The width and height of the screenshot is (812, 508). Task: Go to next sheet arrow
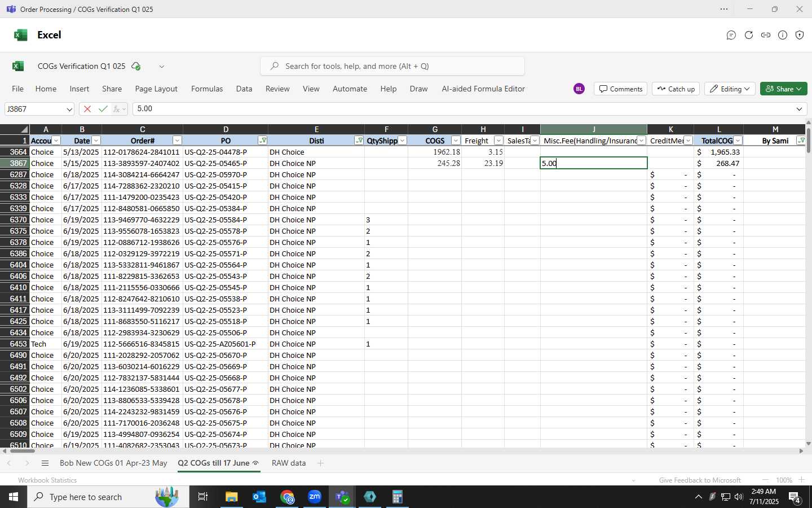point(27,463)
